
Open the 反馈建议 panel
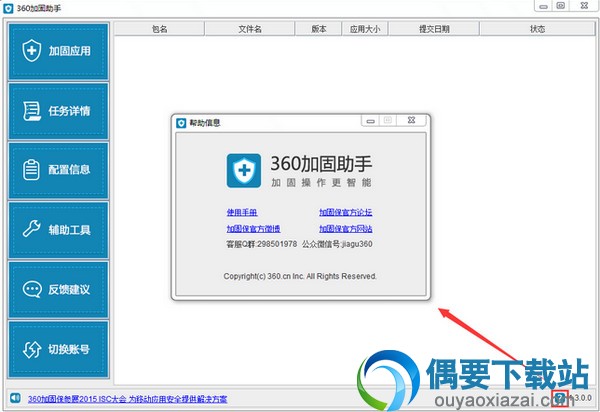pyautogui.click(x=59, y=290)
